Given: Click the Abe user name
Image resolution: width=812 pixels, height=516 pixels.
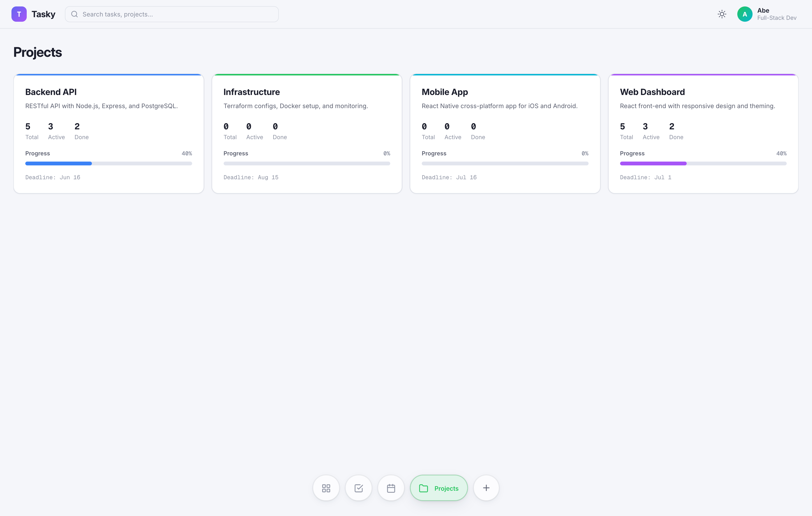Looking at the screenshot, I should coord(763,11).
